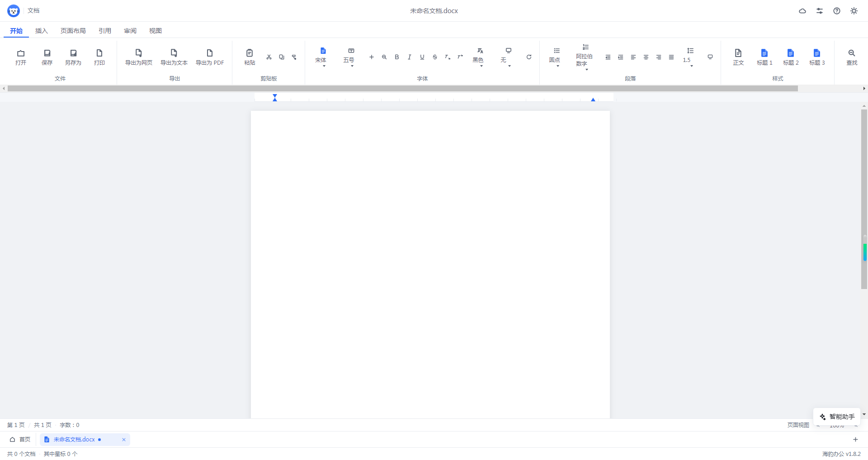Screen dimensions: 868x460
Task: Click the ribbon horizontal scrollbar
Action: tap(403, 89)
